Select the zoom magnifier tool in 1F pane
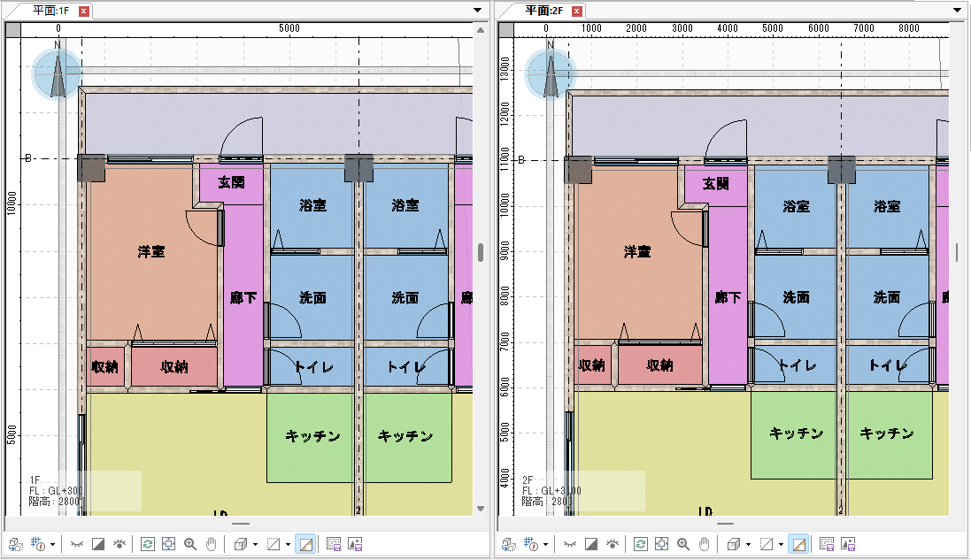971x560 pixels. [x=190, y=544]
